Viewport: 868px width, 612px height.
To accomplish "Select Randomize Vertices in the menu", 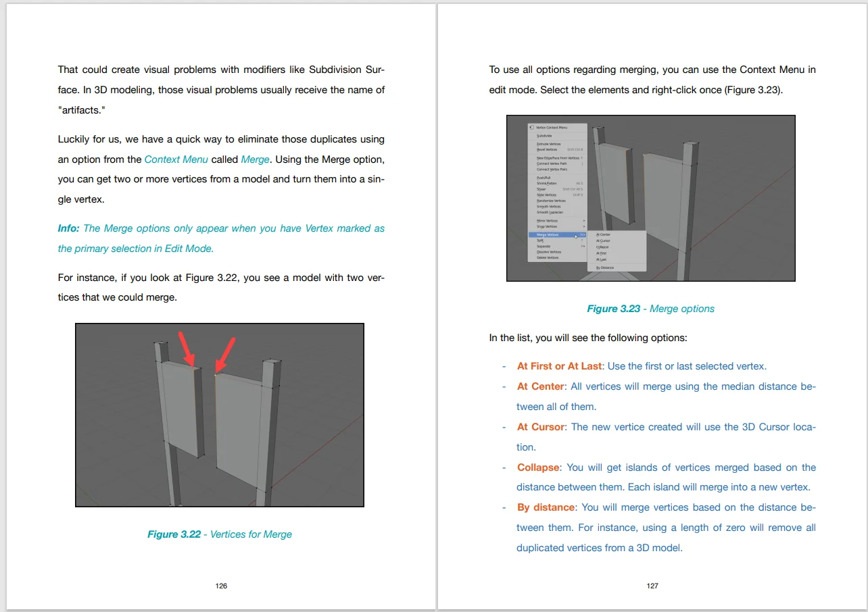I will 550,201.
